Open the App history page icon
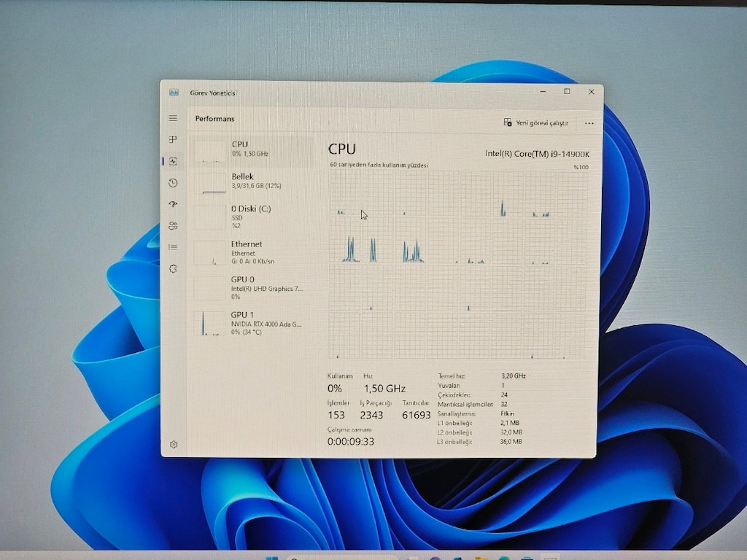 click(x=173, y=183)
